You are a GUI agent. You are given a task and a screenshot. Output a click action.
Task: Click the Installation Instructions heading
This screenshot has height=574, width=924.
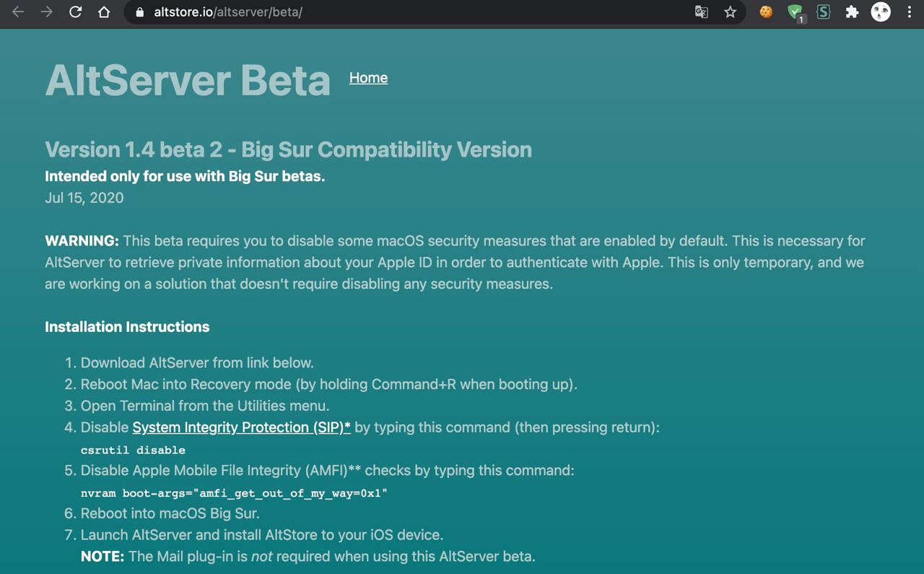(127, 327)
